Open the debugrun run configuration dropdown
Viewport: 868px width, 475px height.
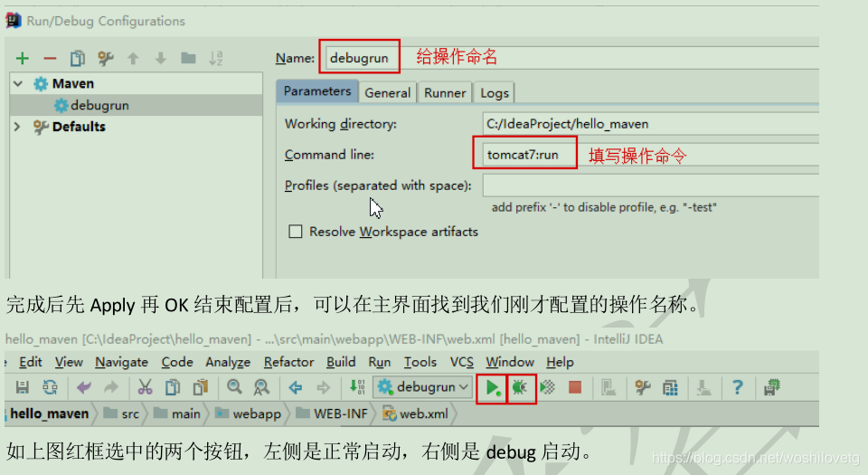pos(423,387)
